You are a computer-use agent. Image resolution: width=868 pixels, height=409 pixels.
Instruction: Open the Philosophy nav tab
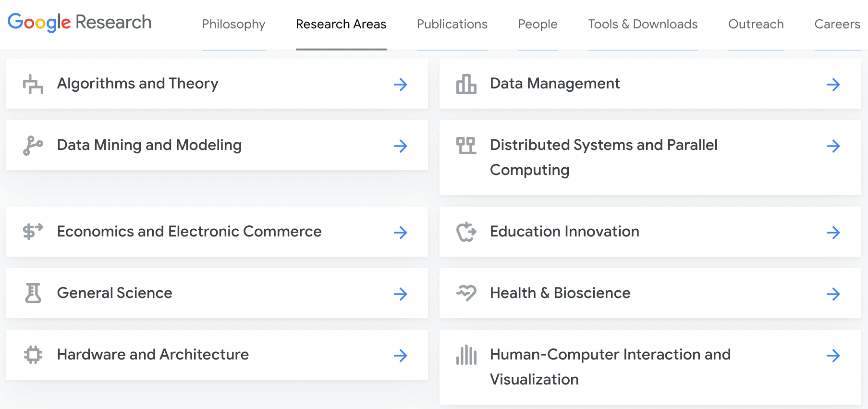tap(233, 24)
